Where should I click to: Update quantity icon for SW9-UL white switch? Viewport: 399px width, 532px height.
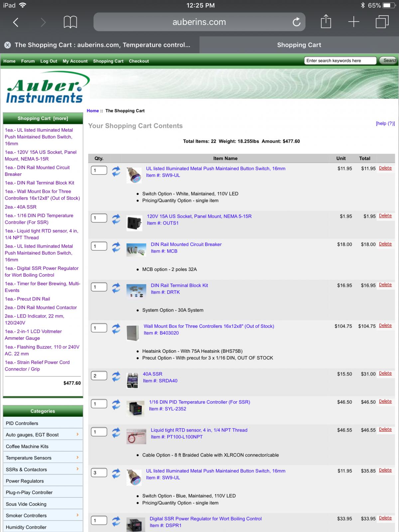coord(116,171)
